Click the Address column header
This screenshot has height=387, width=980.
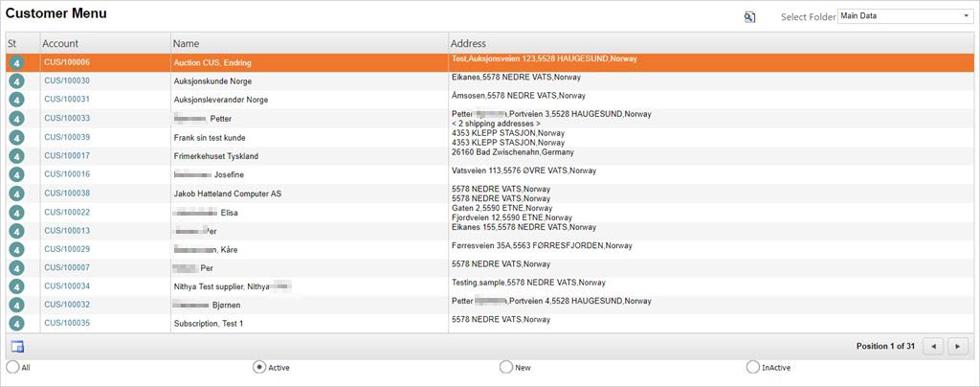click(x=469, y=43)
